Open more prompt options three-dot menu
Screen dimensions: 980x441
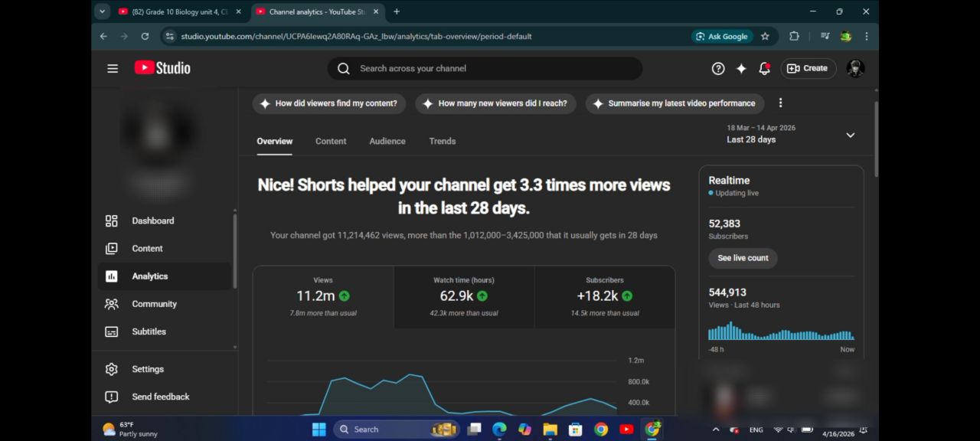click(780, 103)
